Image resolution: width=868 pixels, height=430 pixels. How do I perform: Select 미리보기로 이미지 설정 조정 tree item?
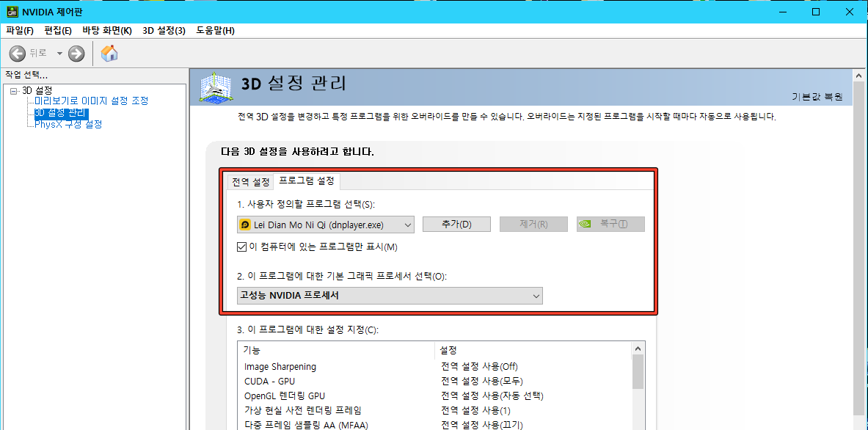(x=91, y=101)
